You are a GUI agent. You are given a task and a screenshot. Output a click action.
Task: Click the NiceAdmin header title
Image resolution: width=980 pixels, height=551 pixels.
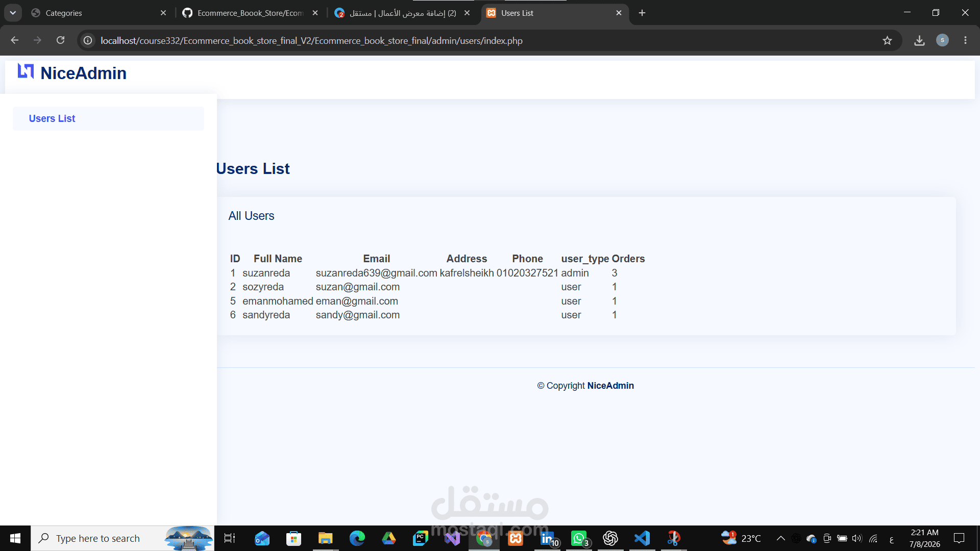click(x=84, y=73)
